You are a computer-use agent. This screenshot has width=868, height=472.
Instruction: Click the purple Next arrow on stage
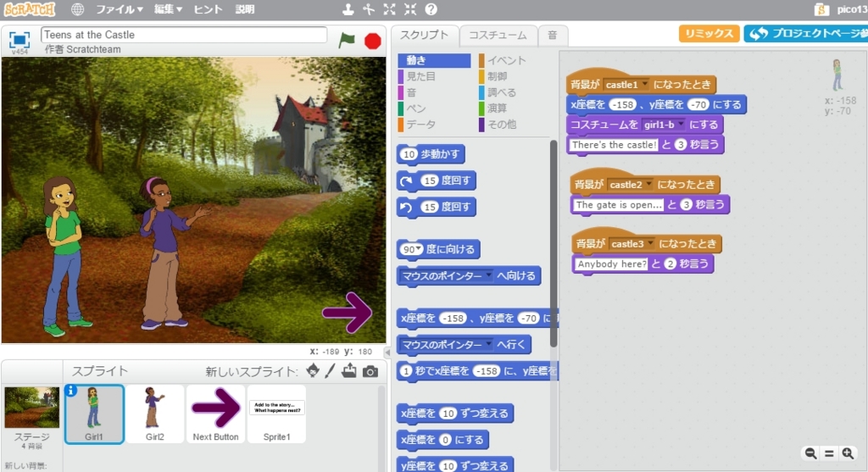[x=347, y=313]
